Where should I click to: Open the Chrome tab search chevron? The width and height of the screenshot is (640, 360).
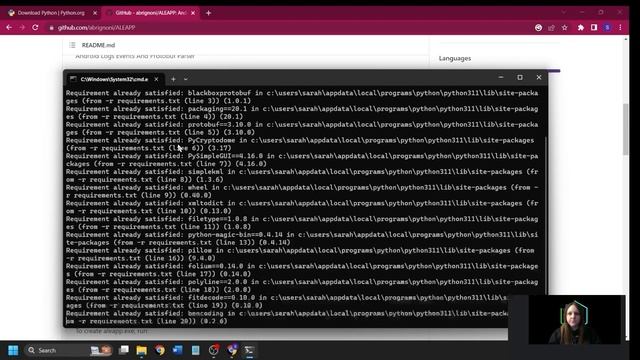pyautogui.click(x=564, y=12)
